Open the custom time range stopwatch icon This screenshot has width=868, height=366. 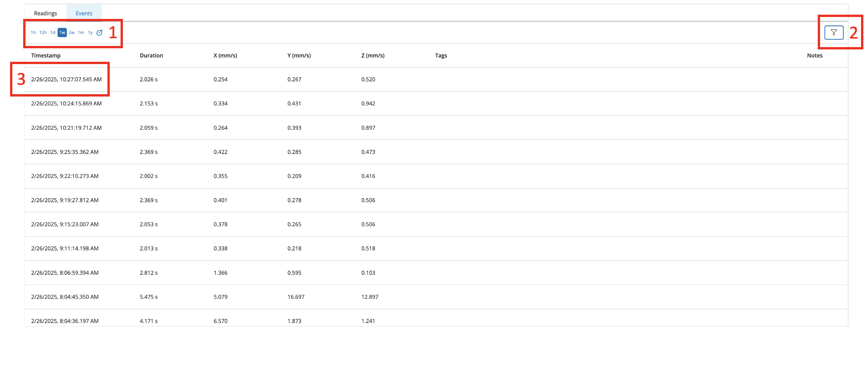[99, 33]
